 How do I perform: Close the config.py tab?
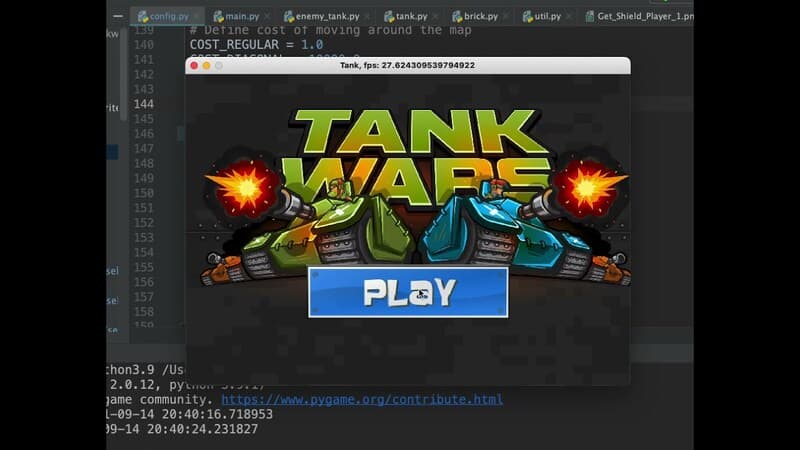pos(196,16)
